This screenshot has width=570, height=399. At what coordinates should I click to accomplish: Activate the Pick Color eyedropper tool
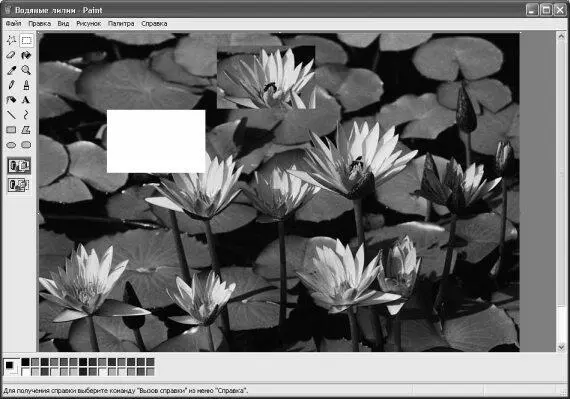tap(11, 70)
